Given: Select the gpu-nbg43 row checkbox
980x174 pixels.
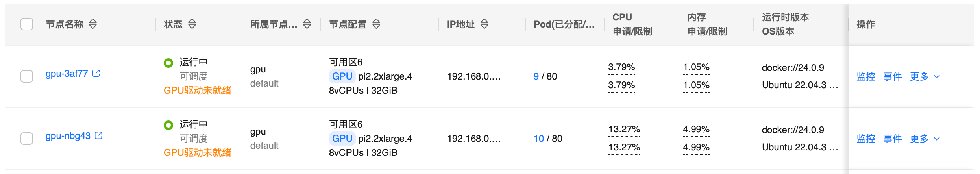Looking at the screenshot, I should coord(27,138).
